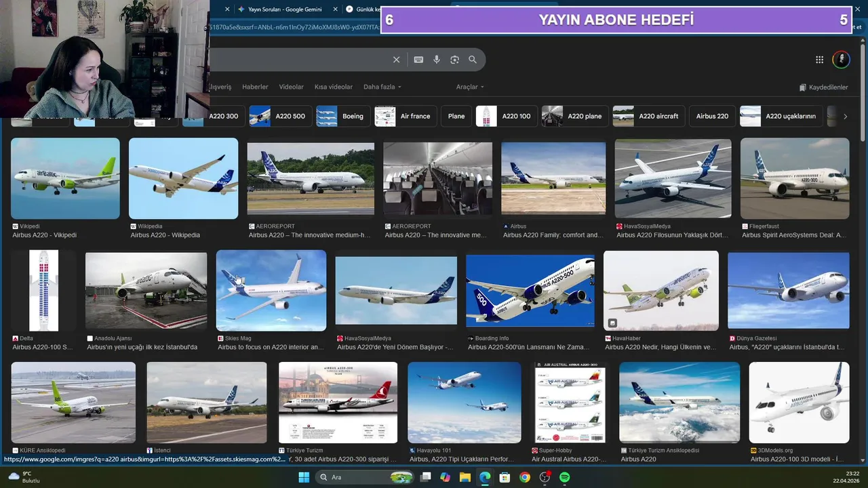Select the A220 plane suggestion chip

574,116
